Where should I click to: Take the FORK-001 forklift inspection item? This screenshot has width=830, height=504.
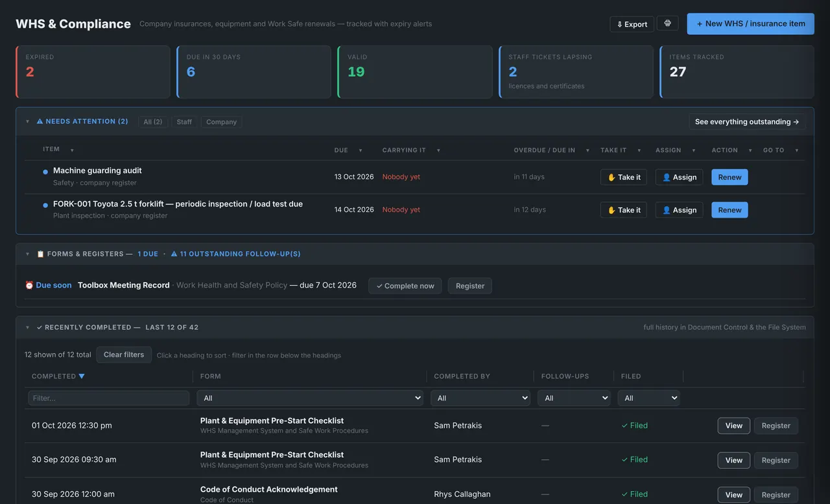tap(624, 210)
